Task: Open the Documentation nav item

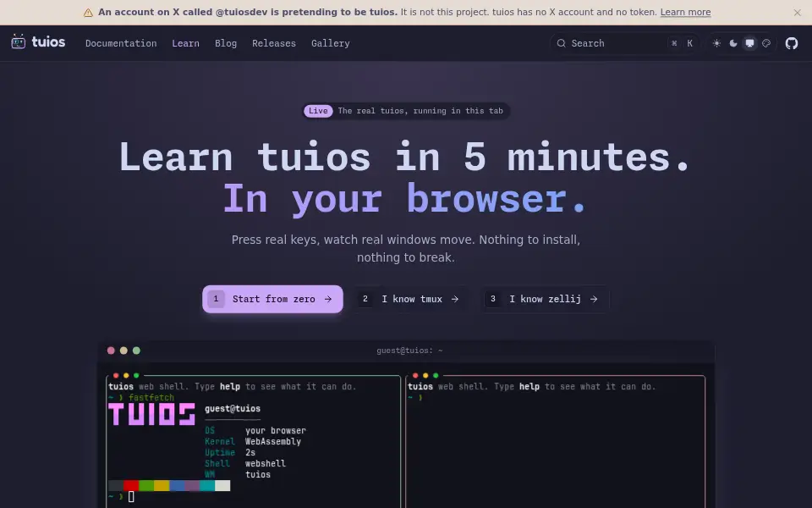Action: coord(121,43)
